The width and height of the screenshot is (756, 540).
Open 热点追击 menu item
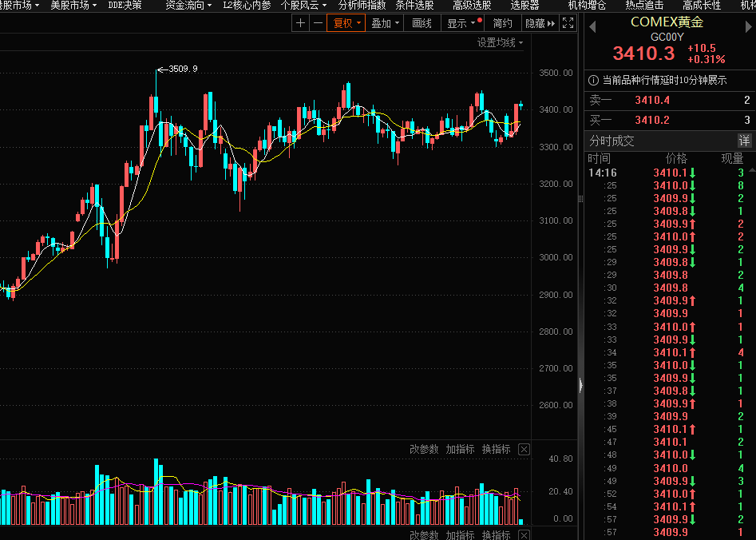coord(644,6)
